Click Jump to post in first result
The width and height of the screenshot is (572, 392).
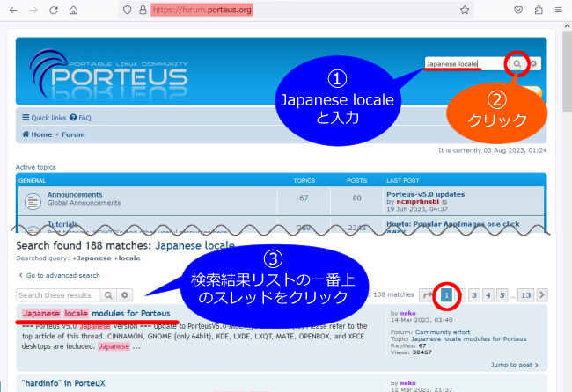click(x=514, y=365)
